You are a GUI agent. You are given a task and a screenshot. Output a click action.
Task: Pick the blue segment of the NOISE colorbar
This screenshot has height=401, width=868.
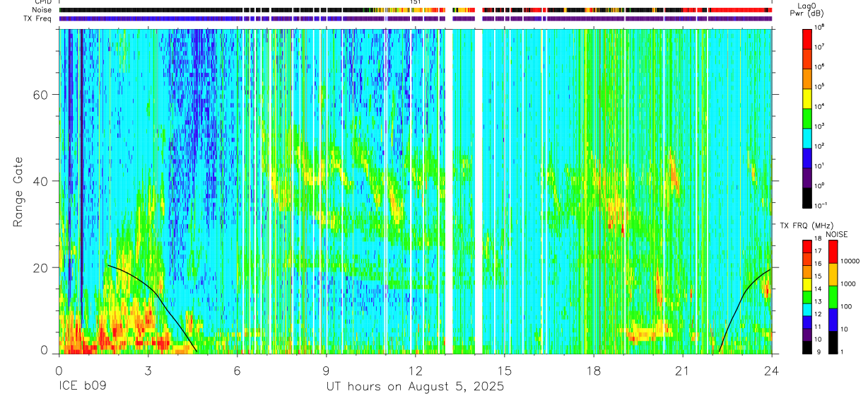point(832,320)
